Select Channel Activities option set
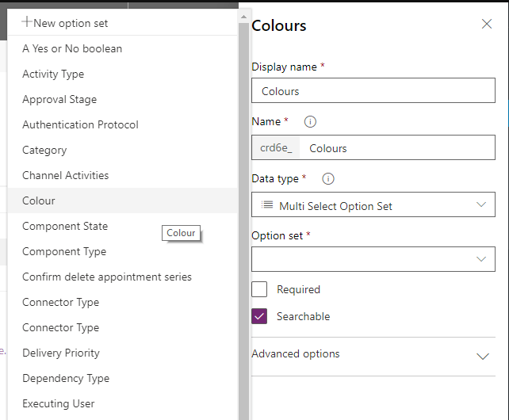The height and width of the screenshot is (420, 509). point(123,175)
